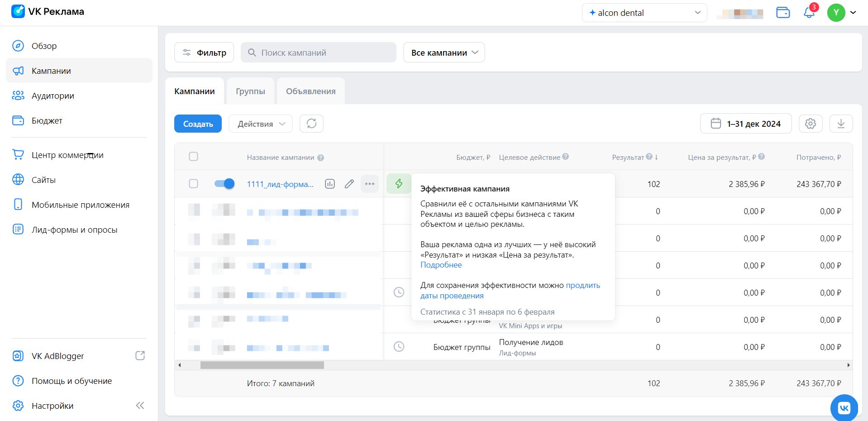The image size is (868, 421).
Task: Open the 1–31 дек 2024 date picker
Action: [746, 124]
